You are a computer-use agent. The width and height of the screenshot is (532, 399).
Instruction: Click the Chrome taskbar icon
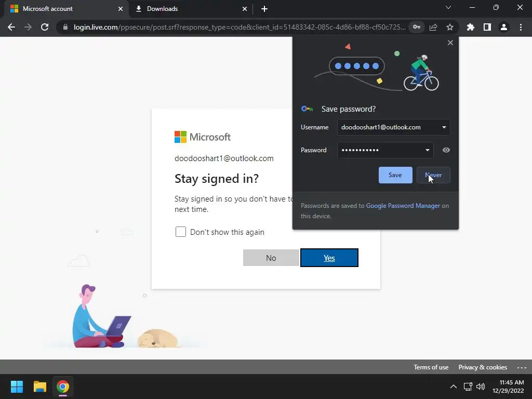(x=63, y=387)
